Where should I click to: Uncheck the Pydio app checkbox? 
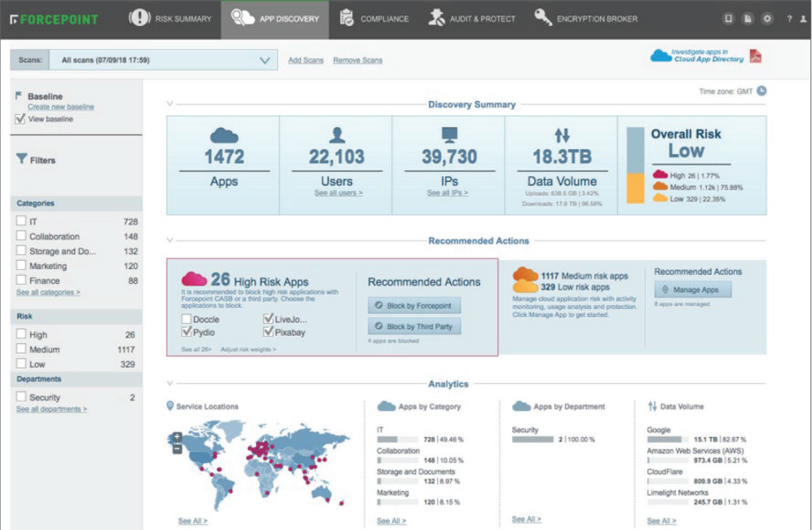(x=187, y=332)
